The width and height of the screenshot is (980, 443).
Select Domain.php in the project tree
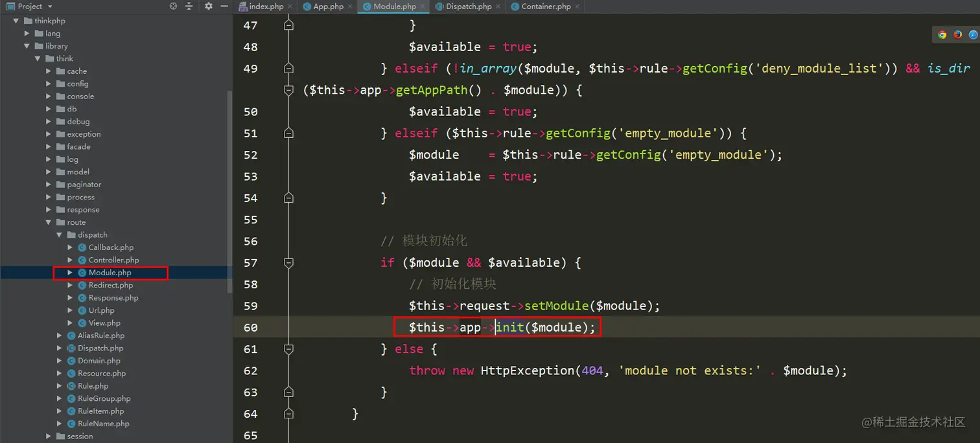pos(99,361)
